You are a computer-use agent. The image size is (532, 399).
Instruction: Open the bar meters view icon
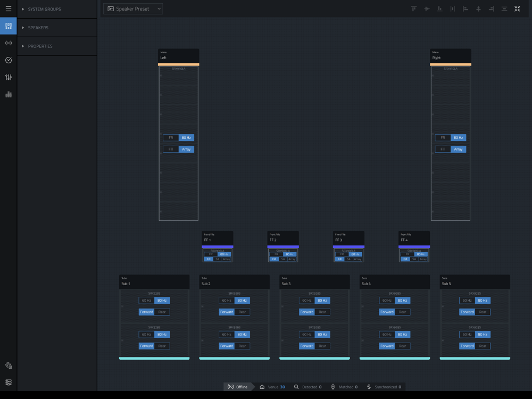pos(9,94)
